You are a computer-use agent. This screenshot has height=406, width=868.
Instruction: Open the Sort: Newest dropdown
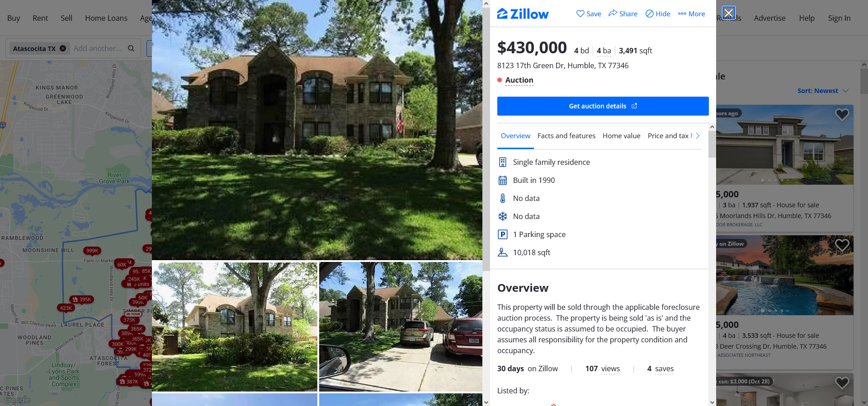823,91
